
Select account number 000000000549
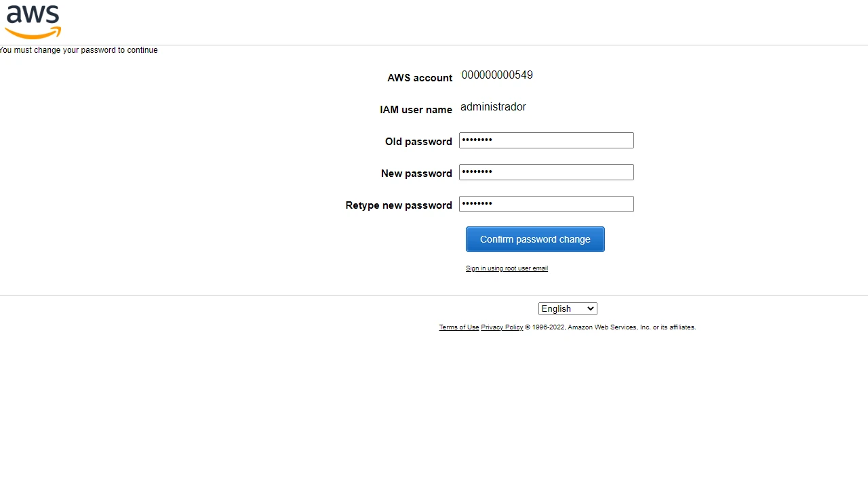pyautogui.click(x=497, y=75)
